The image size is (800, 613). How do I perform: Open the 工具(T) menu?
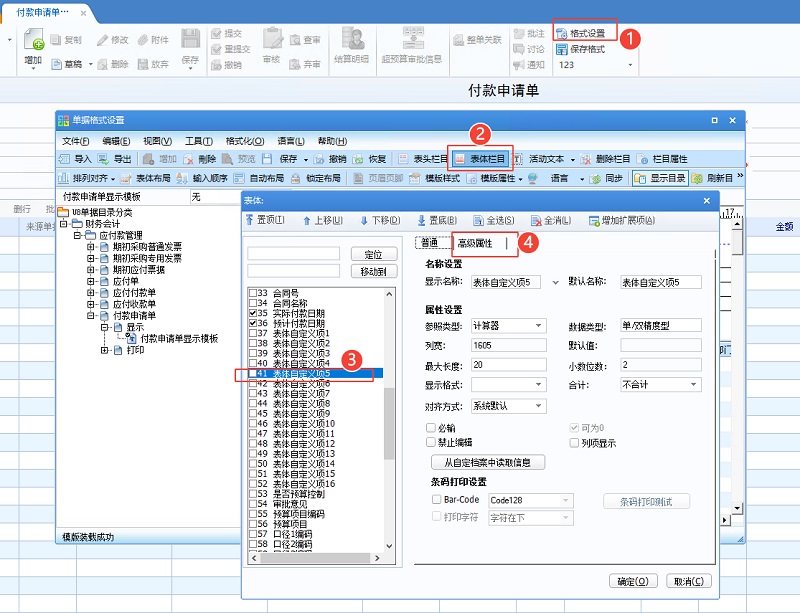click(x=198, y=141)
